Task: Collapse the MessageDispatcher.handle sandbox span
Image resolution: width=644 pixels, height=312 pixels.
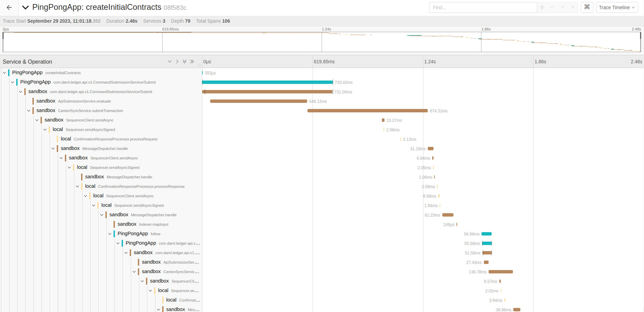Action: (53, 149)
